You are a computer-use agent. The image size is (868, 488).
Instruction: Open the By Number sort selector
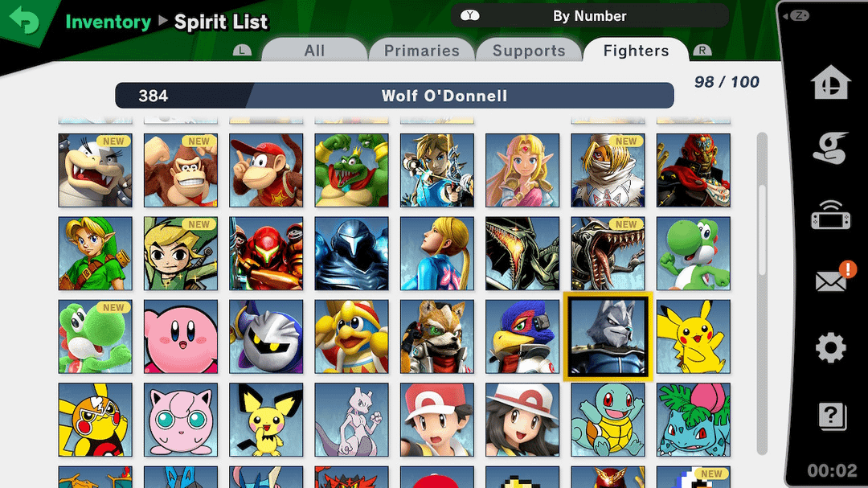click(590, 16)
